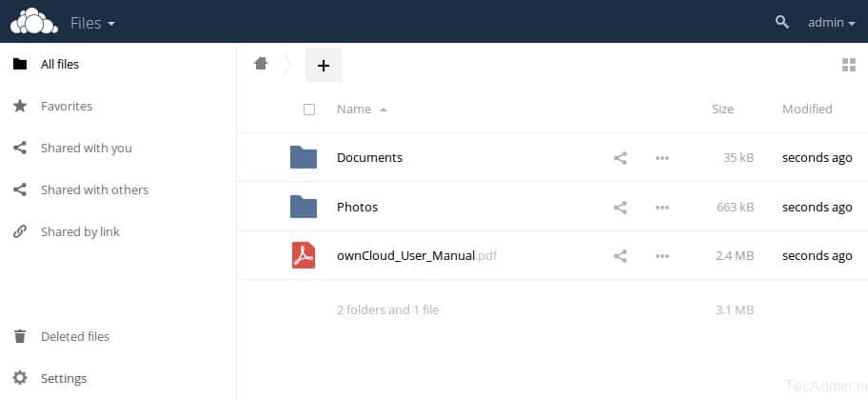868x399 pixels.
Task: View Deleted files in sidebar
Action: tap(74, 337)
